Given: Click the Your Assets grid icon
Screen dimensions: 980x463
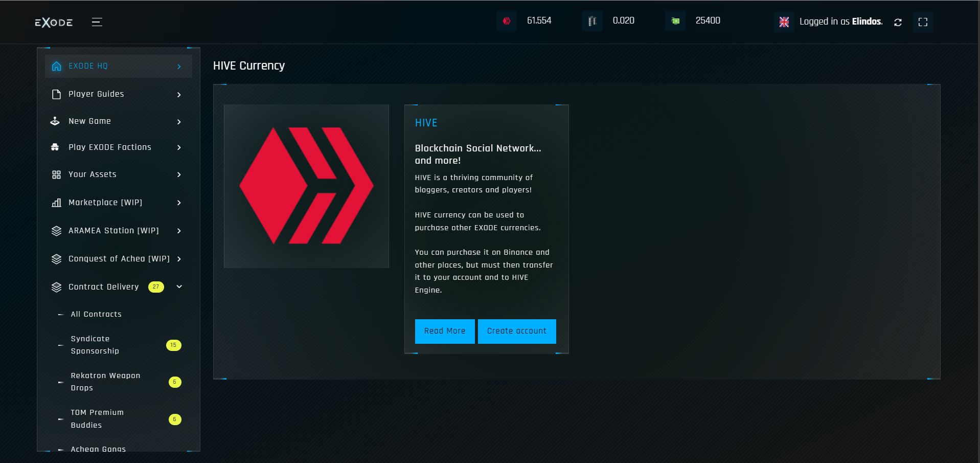Looking at the screenshot, I should 56,174.
